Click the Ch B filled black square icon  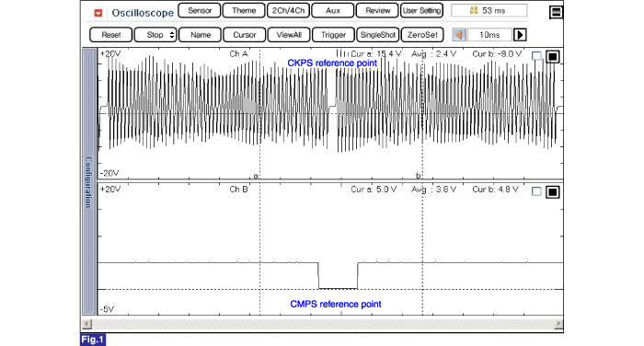pyautogui.click(x=552, y=191)
